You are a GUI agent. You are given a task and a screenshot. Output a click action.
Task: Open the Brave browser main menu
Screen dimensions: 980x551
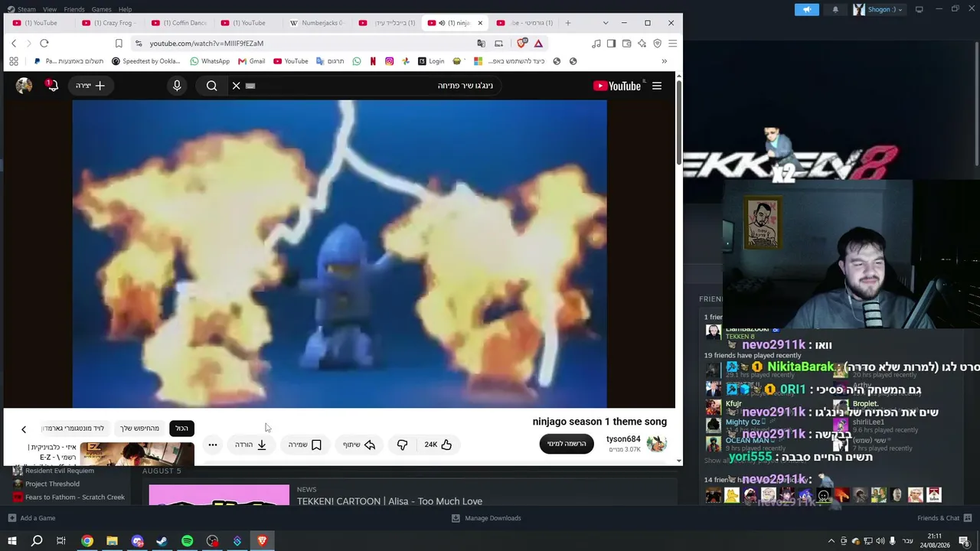click(672, 44)
